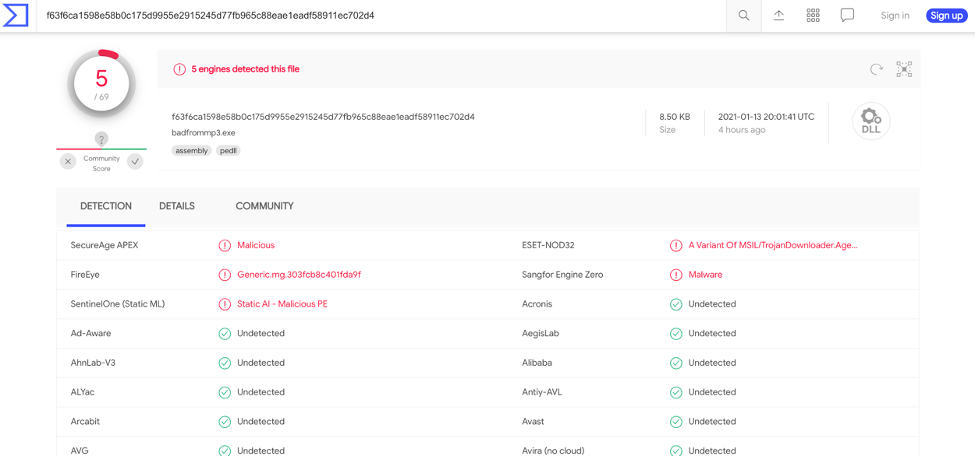
Task: Click the FireEye detection alert icon
Action: 224,275
